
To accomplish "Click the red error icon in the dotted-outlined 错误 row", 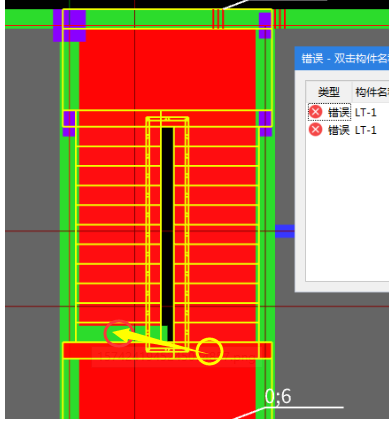I will [315, 112].
